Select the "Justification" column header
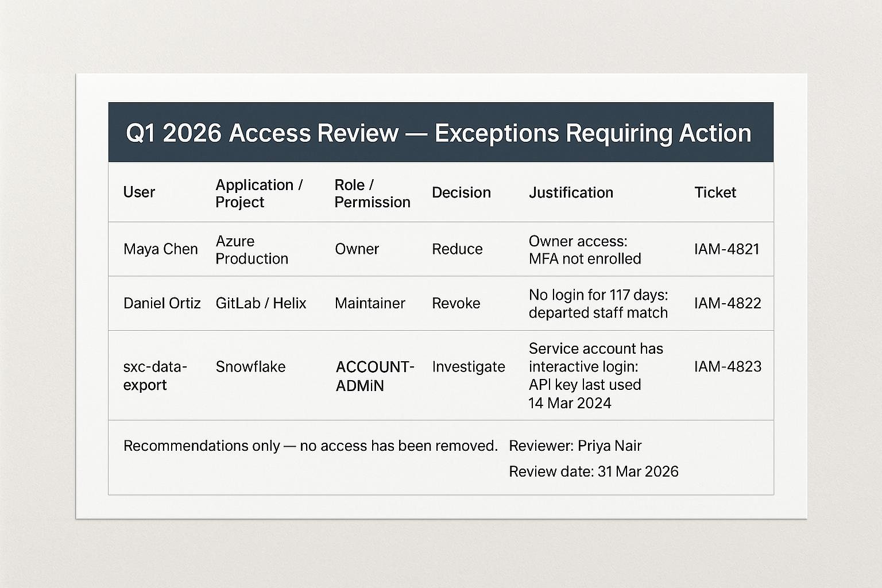This screenshot has height=588, width=882. point(571,192)
